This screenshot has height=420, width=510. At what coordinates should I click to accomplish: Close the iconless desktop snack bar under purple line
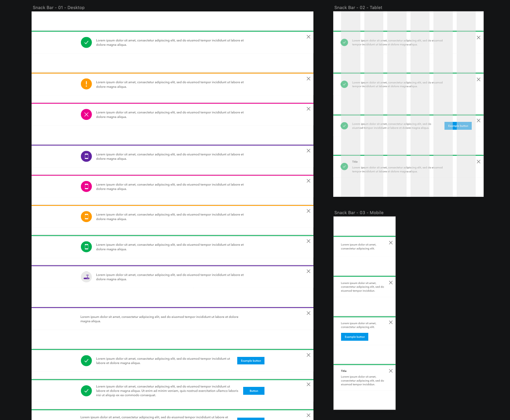point(309,313)
